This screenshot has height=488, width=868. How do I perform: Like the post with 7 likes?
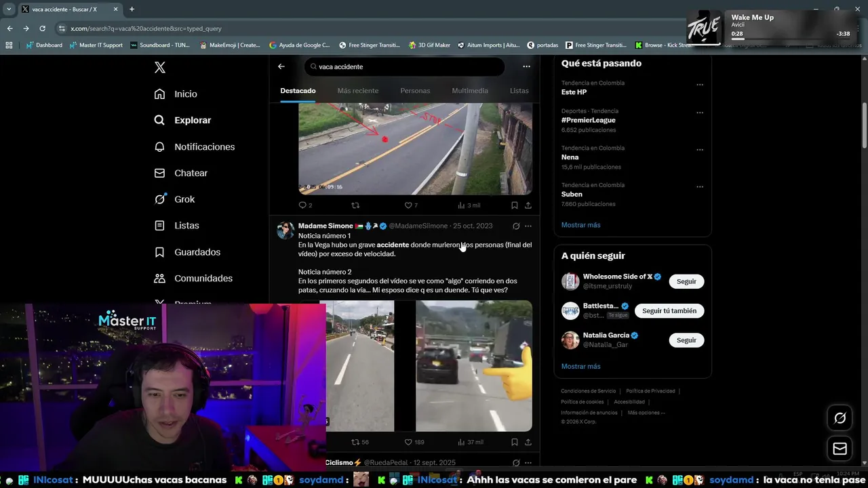[x=411, y=205]
